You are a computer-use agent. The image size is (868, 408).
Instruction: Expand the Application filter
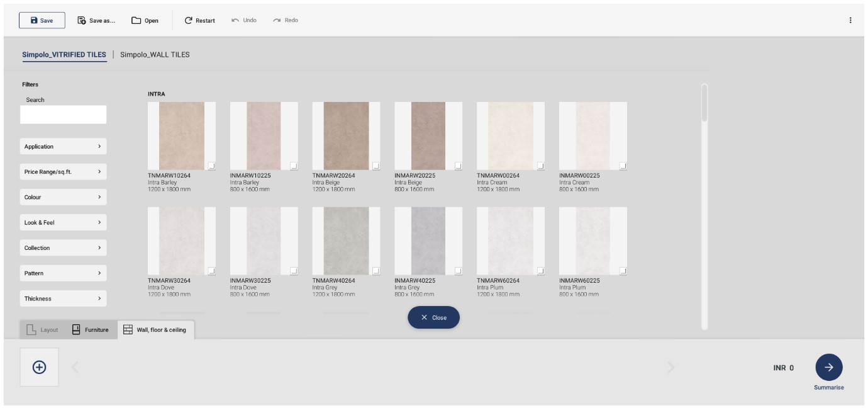[x=63, y=145]
